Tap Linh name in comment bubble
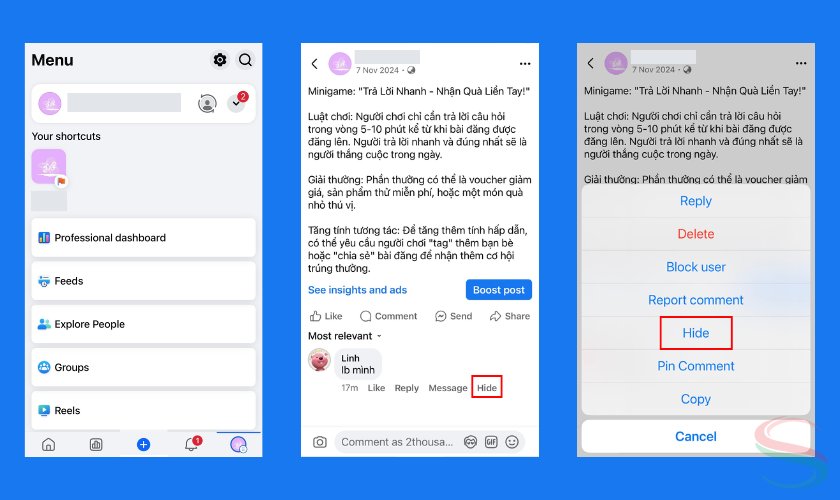 point(350,358)
